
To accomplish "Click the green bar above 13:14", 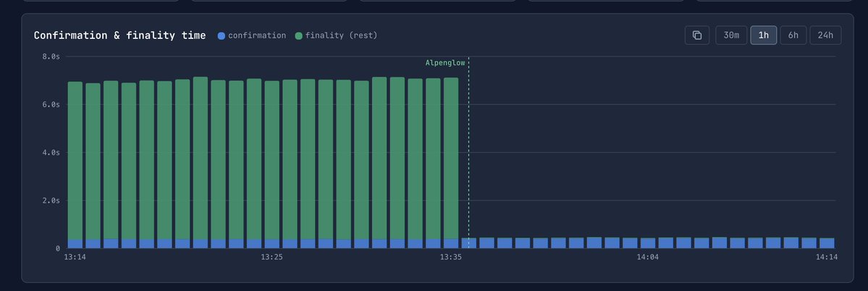I will point(75,161).
